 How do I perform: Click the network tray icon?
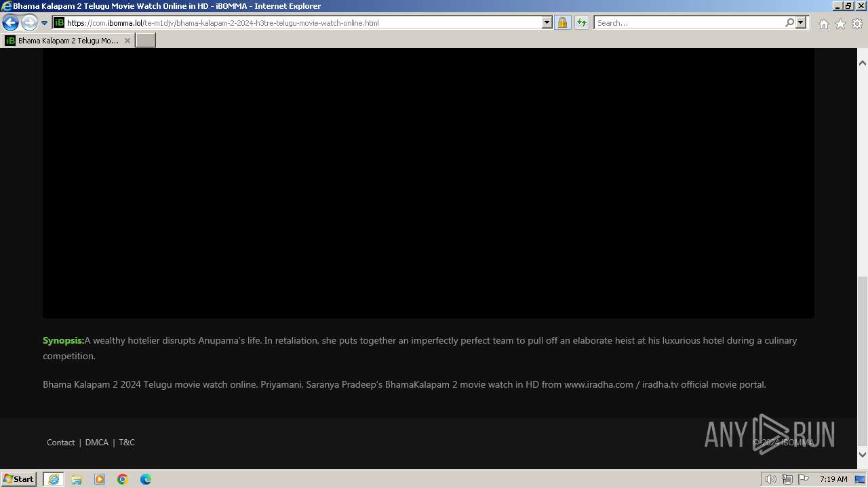coord(787,479)
